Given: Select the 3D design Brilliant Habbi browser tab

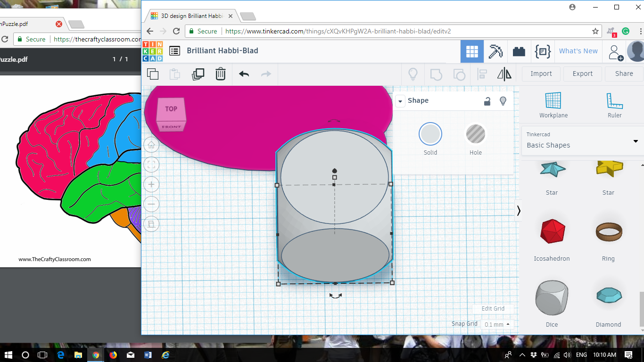Looking at the screenshot, I should (x=191, y=16).
